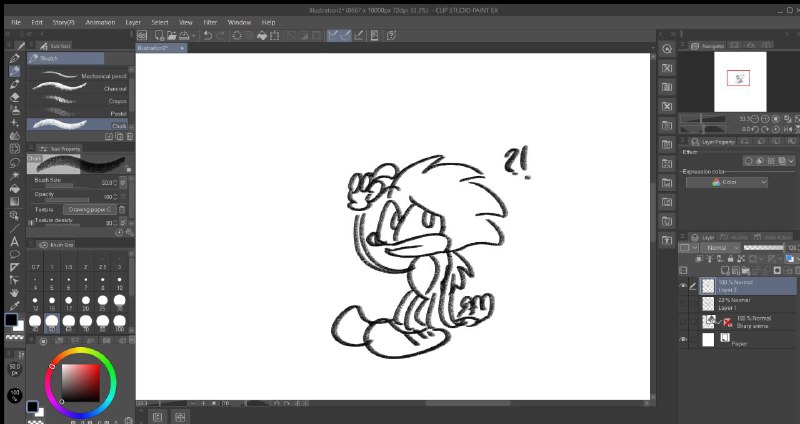This screenshot has height=424, width=800.
Task: Open the sub tool detail wrench icon
Action: pos(130,233)
